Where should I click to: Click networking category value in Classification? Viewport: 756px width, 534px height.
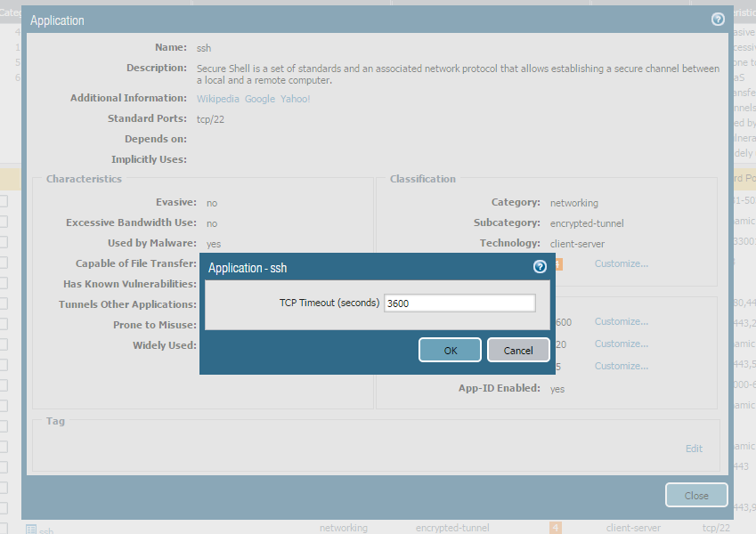[x=573, y=203]
